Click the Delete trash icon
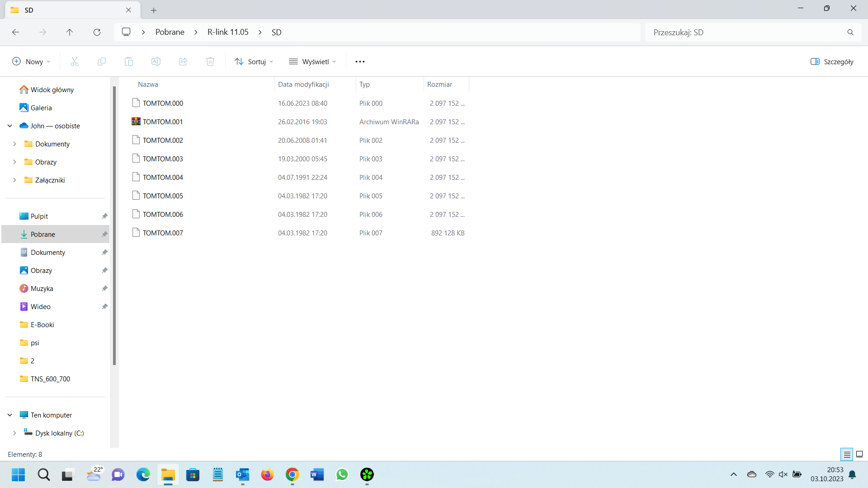The height and width of the screenshot is (488, 868). (210, 61)
